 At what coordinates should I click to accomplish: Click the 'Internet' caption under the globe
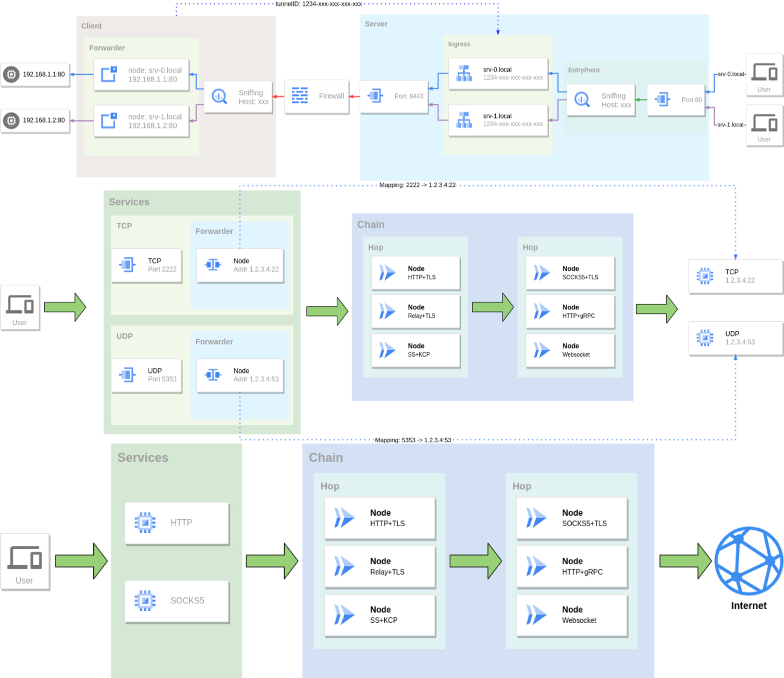pyautogui.click(x=749, y=606)
